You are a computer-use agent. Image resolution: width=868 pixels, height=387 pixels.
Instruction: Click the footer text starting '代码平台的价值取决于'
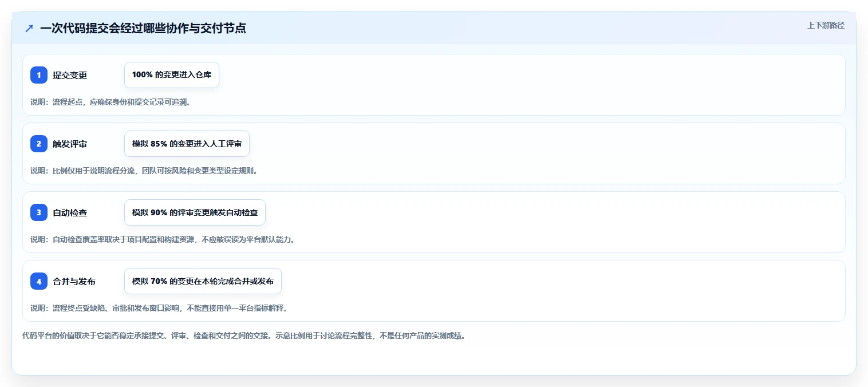pos(244,335)
